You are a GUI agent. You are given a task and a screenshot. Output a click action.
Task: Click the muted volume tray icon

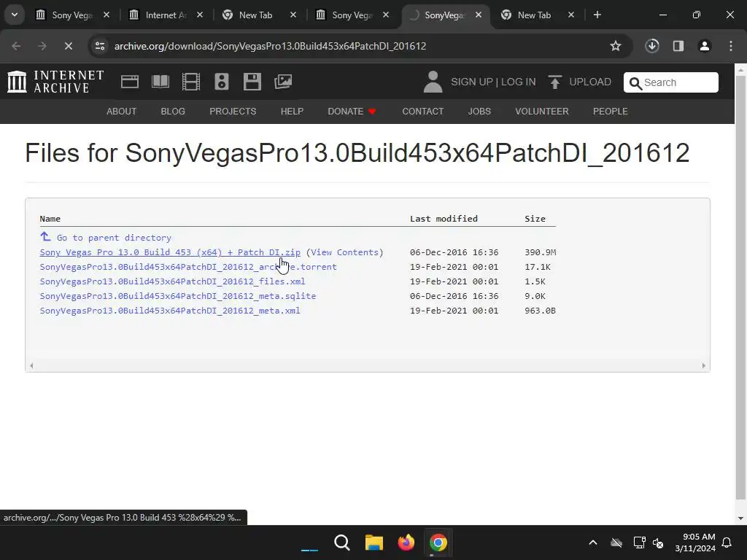click(658, 542)
